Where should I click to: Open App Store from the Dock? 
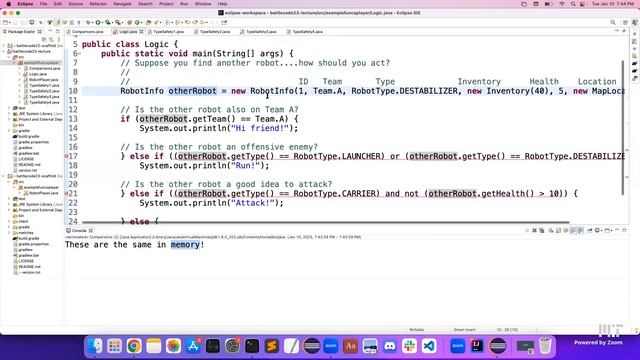(x=193, y=346)
